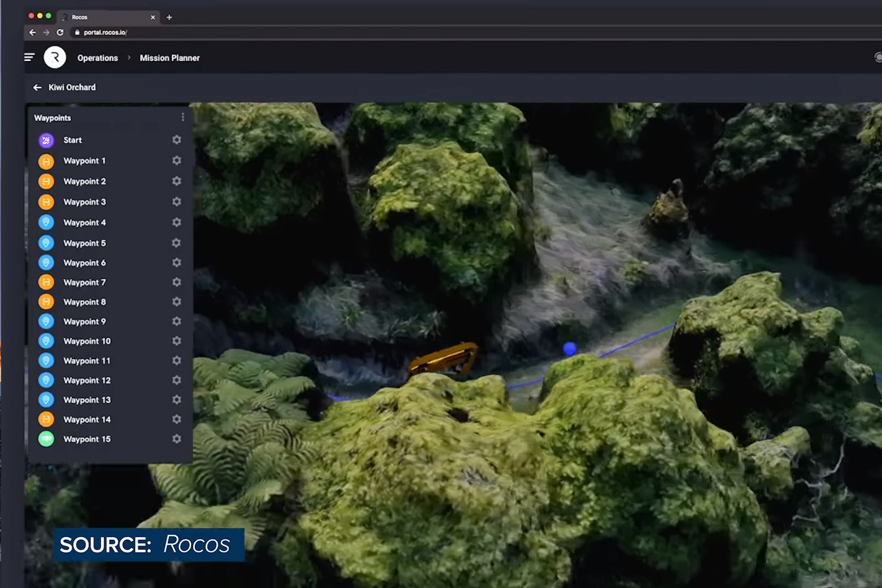This screenshot has height=588, width=882.
Task: Click the orange icon of Waypoint 1
Action: click(46, 161)
